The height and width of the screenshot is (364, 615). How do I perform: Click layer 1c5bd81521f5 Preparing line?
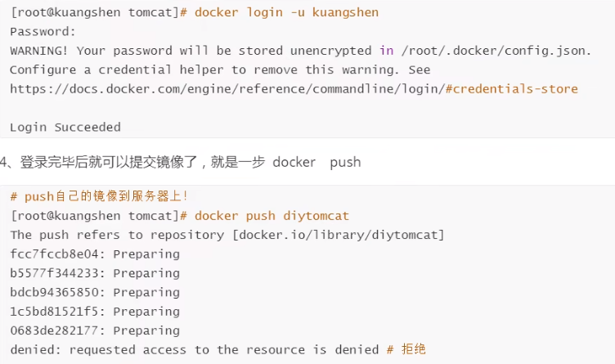coord(95,312)
